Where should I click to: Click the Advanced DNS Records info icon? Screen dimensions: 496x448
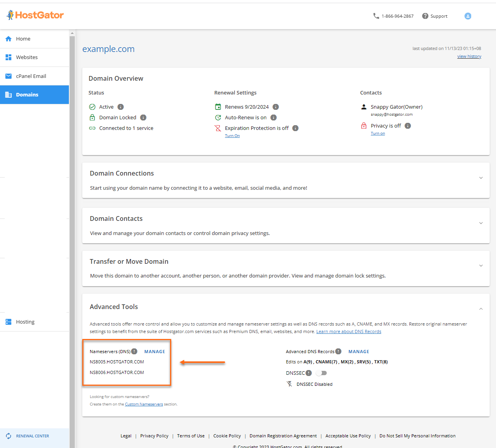pyautogui.click(x=338, y=352)
